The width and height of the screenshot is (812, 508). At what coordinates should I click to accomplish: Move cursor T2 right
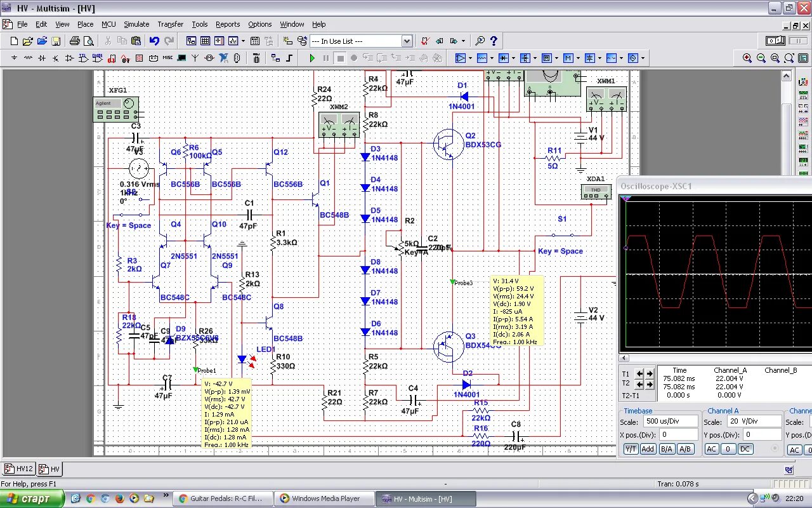(x=650, y=384)
